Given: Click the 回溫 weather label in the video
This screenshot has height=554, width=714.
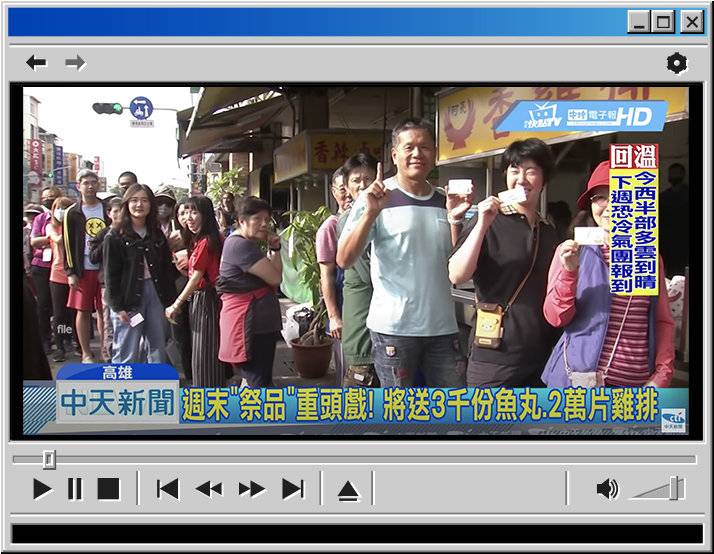Looking at the screenshot, I should [634, 157].
